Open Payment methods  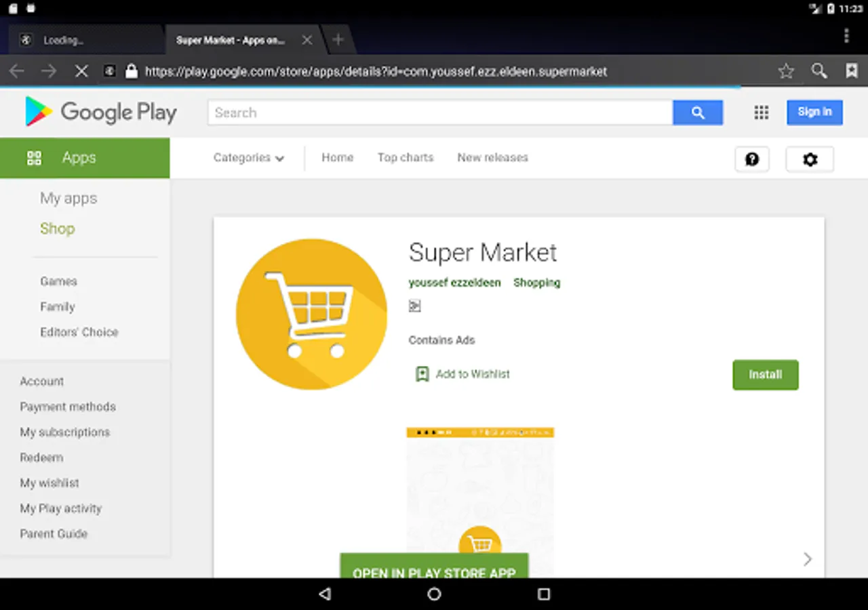pyautogui.click(x=68, y=407)
